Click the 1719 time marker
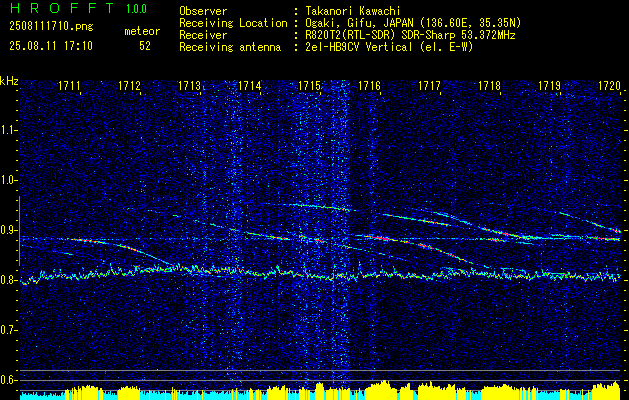The image size is (629, 400). pyautogui.click(x=550, y=86)
